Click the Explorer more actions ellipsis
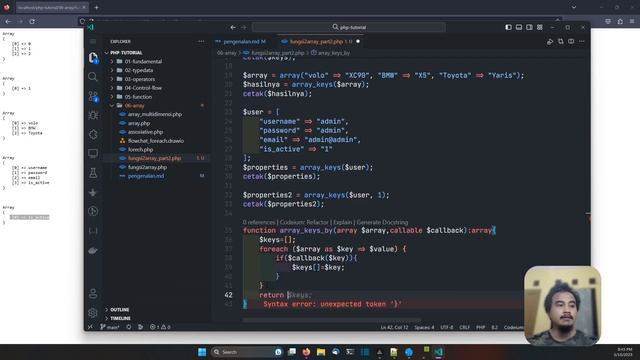 coord(201,41)
